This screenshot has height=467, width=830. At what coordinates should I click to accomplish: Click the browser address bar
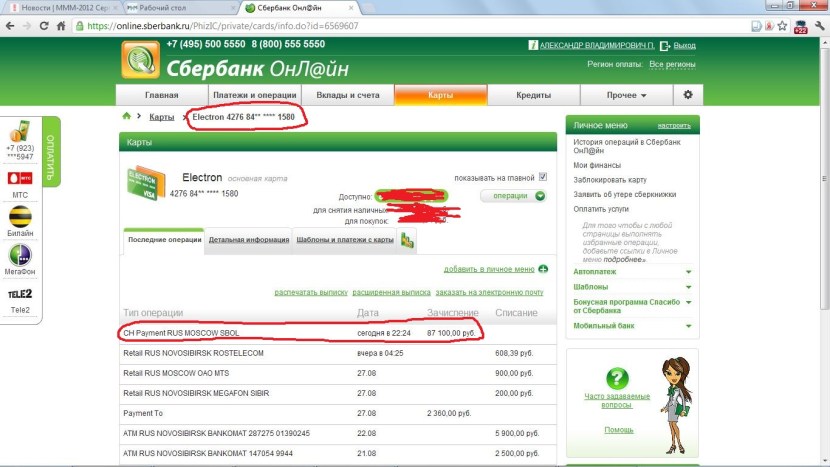[400, 25]
